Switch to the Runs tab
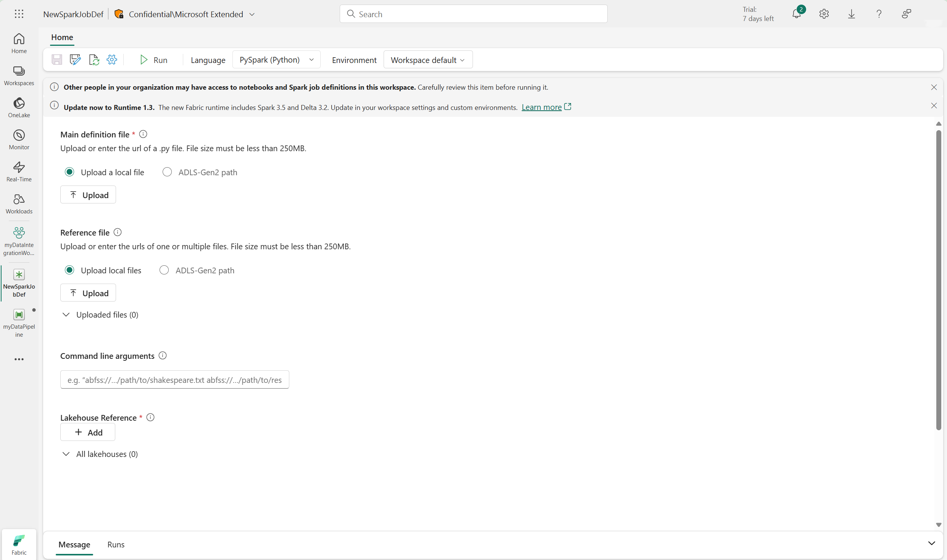This screenshot has width=947, height=560. (x=116, y=544)
